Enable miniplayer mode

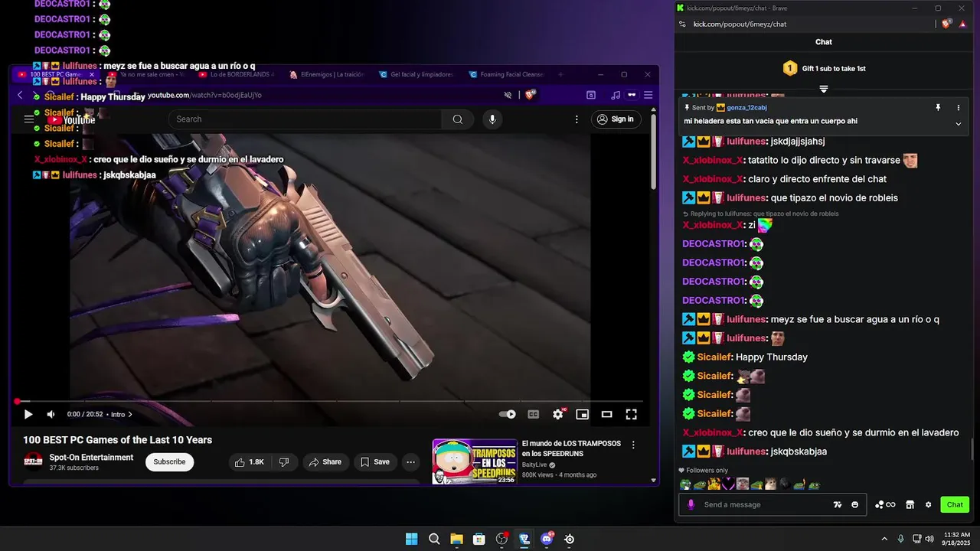click(583, 414)
